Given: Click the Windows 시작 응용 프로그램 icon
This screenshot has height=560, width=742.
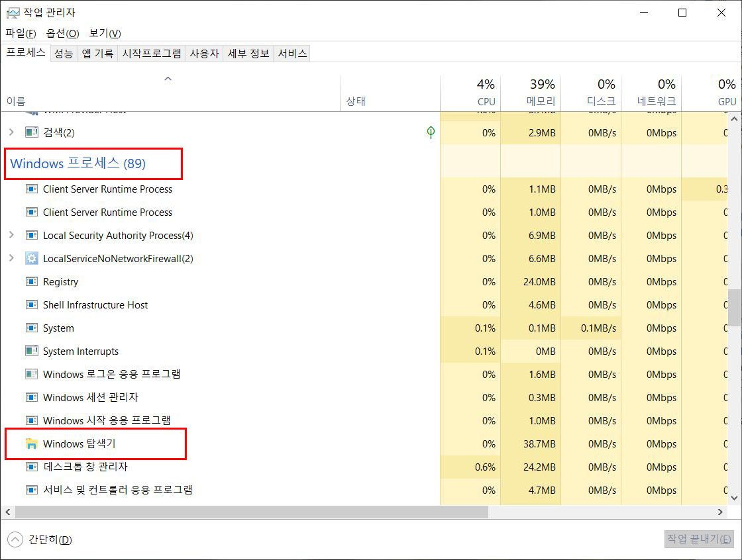Looking at the screenshot, I should [32, 420].
